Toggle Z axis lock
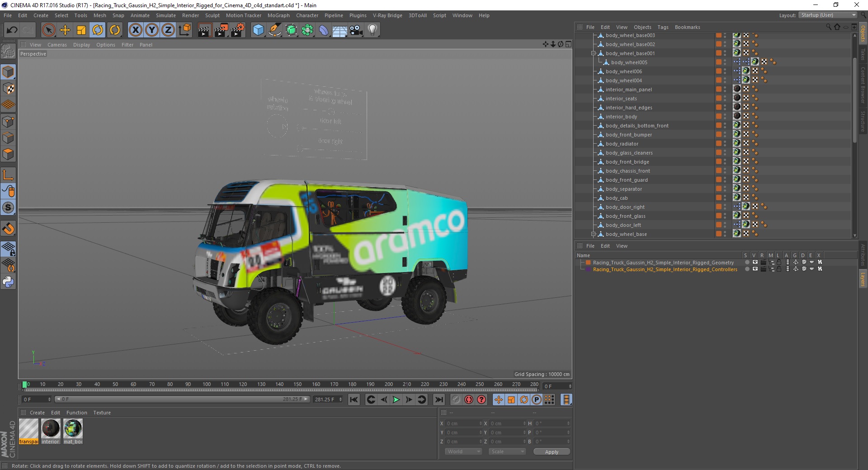868x470 pixels. (x=168, y=30)
